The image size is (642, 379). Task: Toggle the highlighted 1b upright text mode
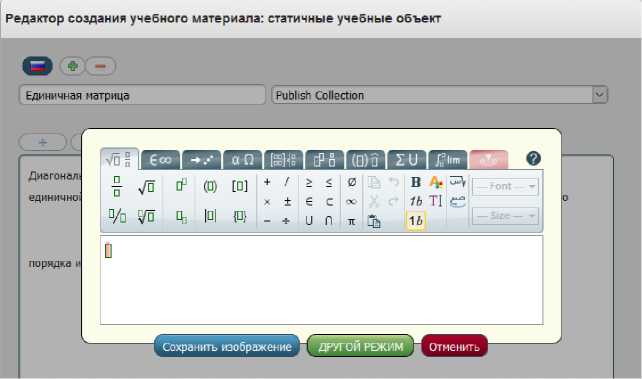(416, 221)
